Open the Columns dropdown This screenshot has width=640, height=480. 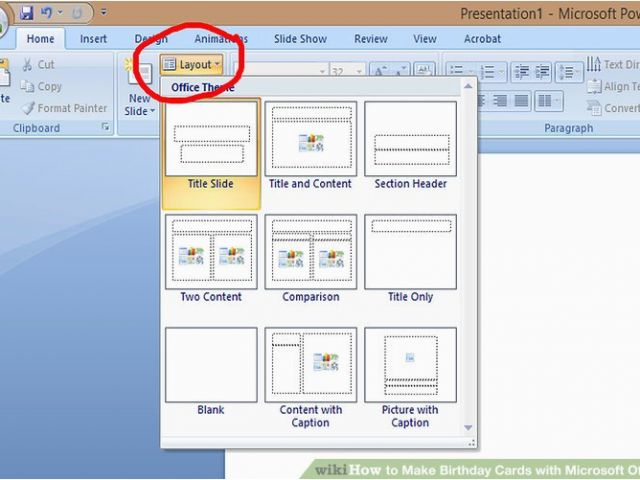pyautogui.click(x=549, y=100)
